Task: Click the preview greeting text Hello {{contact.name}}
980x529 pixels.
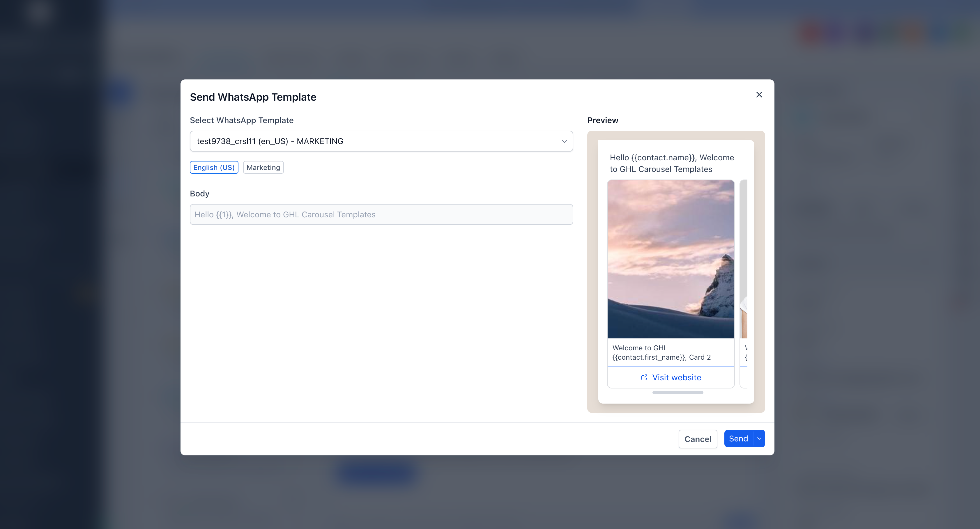Action: coord(672,163)
